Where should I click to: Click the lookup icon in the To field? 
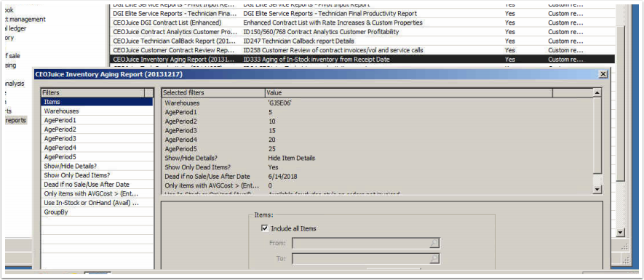click(434, 259)
